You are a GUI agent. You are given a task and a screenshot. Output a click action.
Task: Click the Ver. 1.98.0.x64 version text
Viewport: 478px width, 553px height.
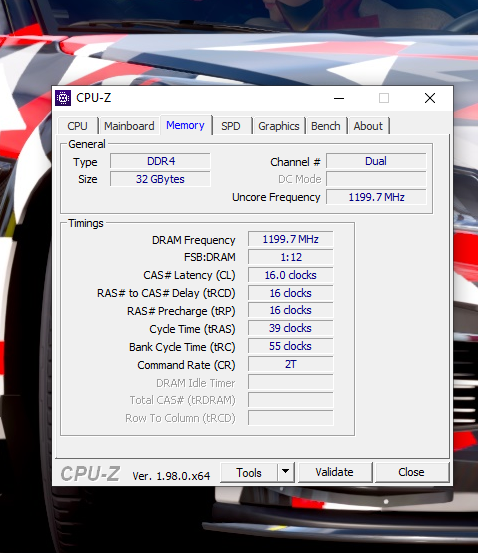pyautogui.click(x=171, y=476)
